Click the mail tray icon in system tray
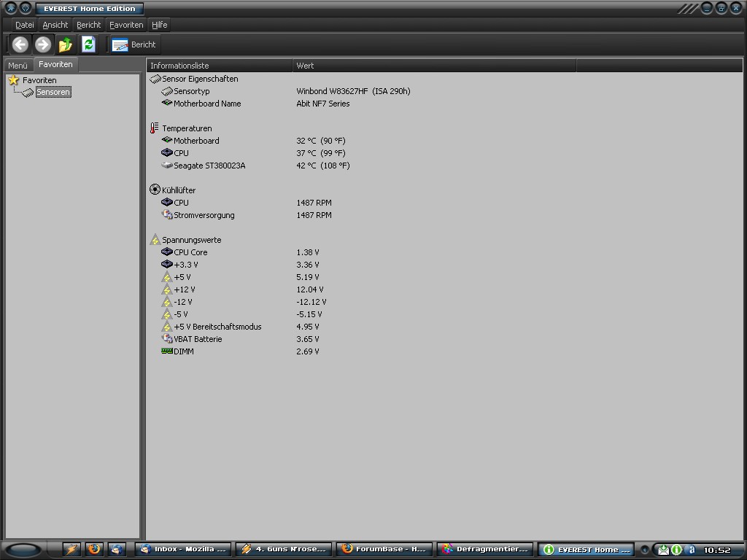 (x=663, y=550)
